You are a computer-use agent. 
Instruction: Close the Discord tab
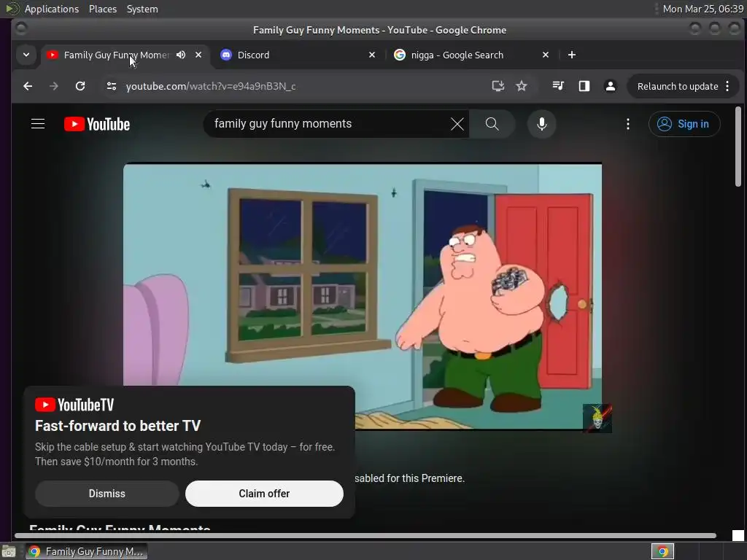point(372,55)
